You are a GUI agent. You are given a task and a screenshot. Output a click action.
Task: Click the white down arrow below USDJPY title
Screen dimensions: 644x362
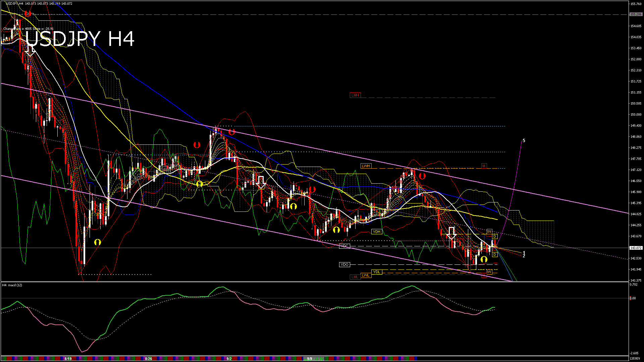[x=31, y=50]
